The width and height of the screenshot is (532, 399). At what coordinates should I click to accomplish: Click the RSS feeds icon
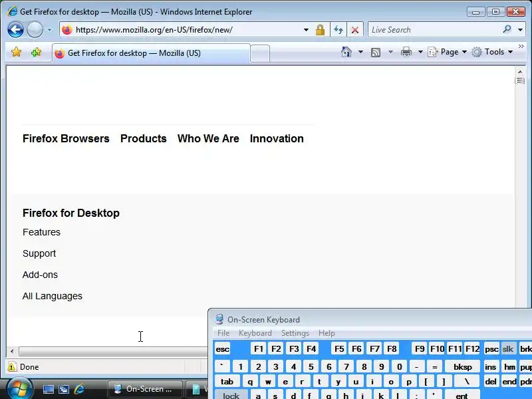pos(376,53)
